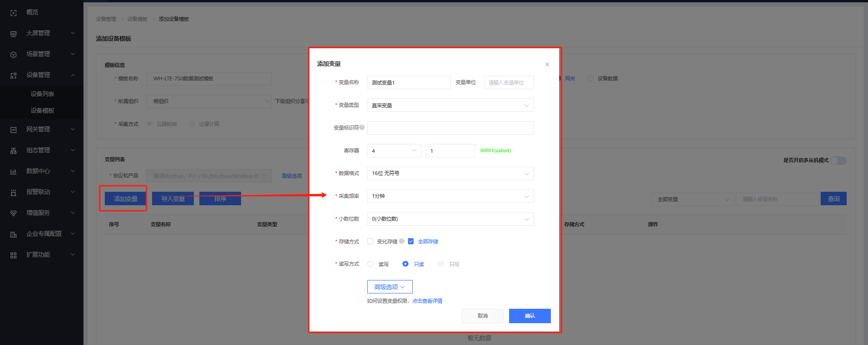
Task: Uncheck the 全部存储 checkbox
Action: pos(411,241)
